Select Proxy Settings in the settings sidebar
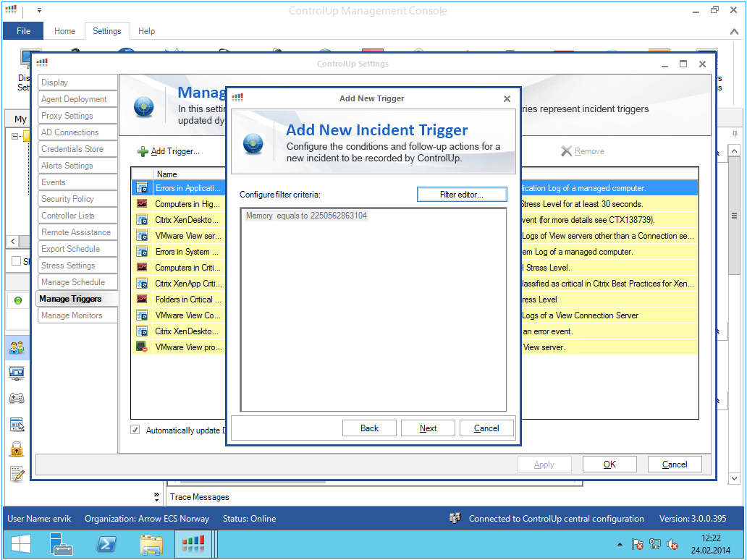 [77, 116]
